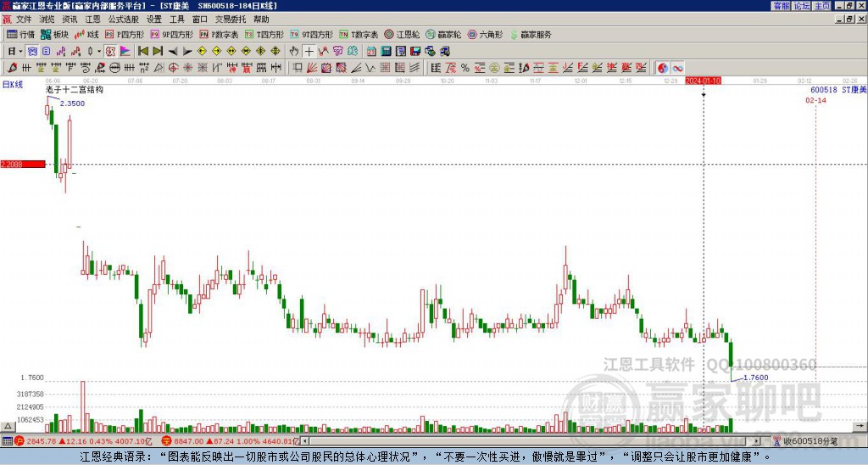The width and height of the screenshot is (868, 465).
Task: Expand the candlestick style dropdown arrow
Action: coord(99,51)
